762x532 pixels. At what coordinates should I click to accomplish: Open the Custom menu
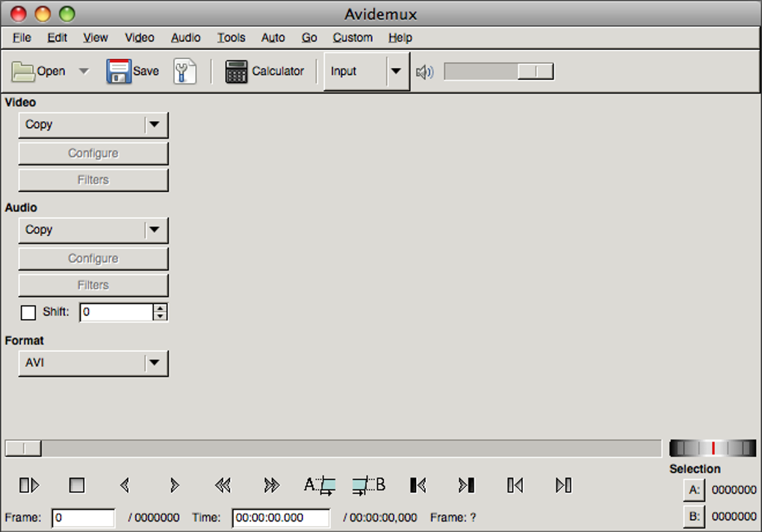[x=353, y=38]
